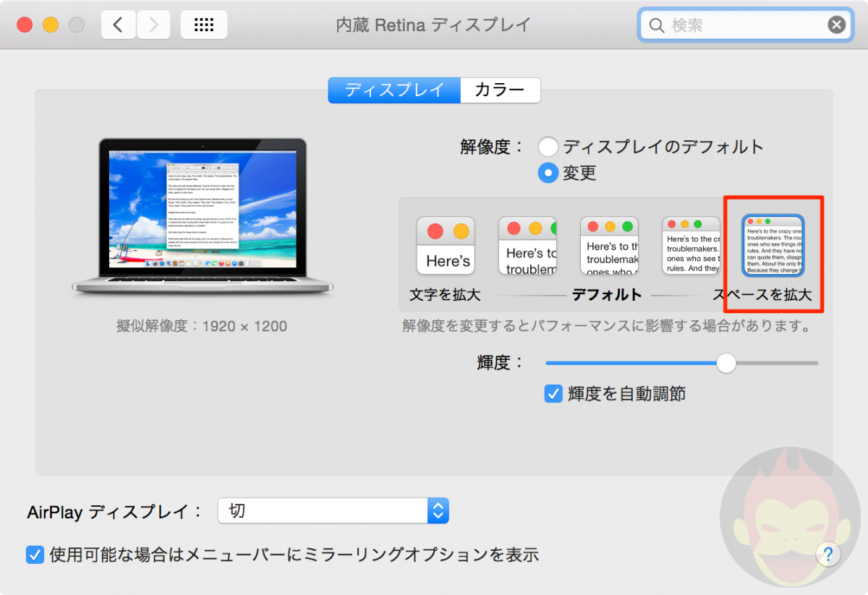Click the back arrow in the toolbar
The image size is (868, 595).
[118, 24]
